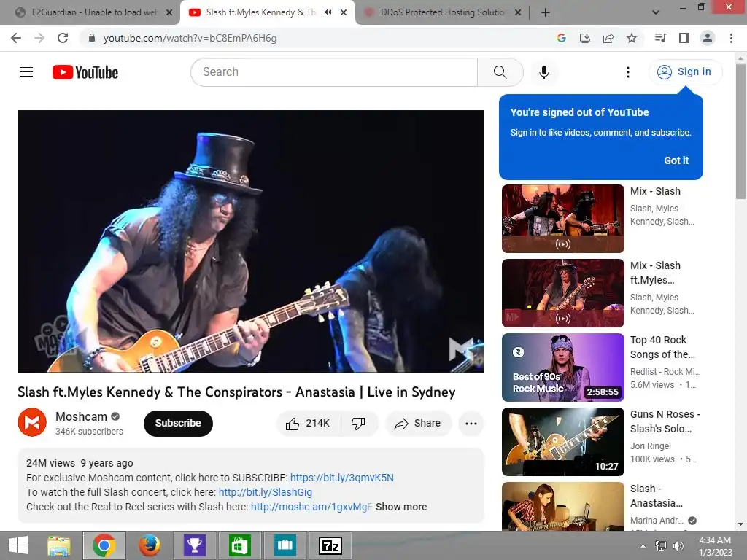Open the bit.ly/3qmvK5N subscribe link
The width and height of the screenshot is (747, 560).
pyautogui.click(x=342, y=478)
